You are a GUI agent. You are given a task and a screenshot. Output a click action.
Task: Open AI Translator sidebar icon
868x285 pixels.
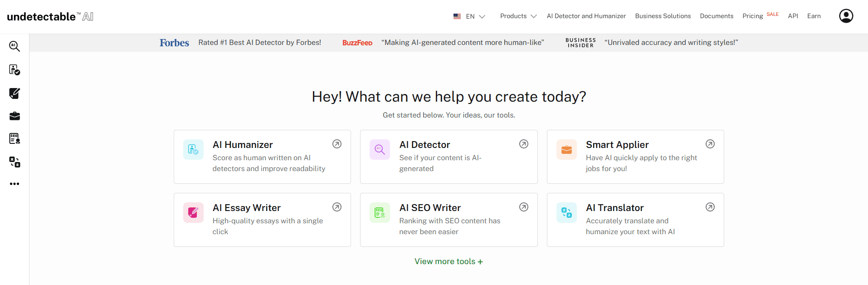[x=15, y=162]
